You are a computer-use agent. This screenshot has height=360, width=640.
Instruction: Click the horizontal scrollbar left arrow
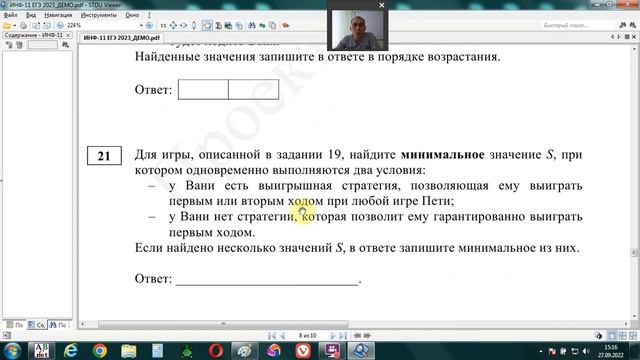coord(83,324)
